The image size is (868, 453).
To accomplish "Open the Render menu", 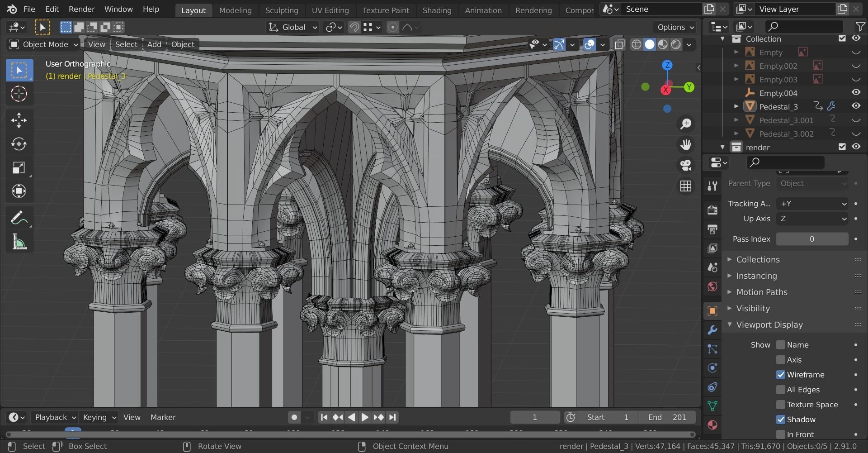I will [81, 9].
